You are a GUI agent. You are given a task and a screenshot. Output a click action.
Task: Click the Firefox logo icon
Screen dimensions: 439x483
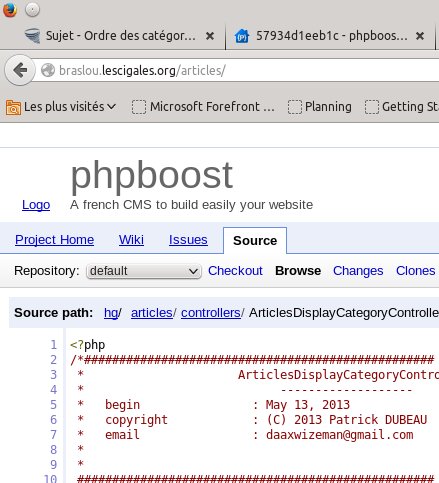9,9
